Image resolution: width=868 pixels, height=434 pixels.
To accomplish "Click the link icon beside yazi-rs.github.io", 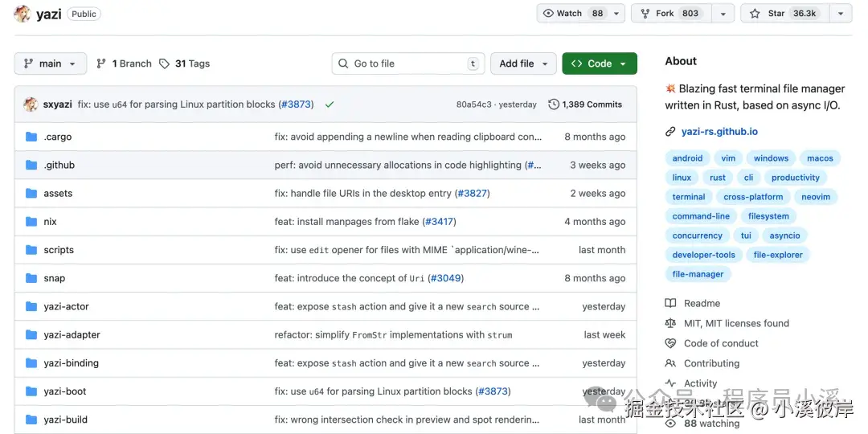I will pyautogui.click(x=670, y=132).
